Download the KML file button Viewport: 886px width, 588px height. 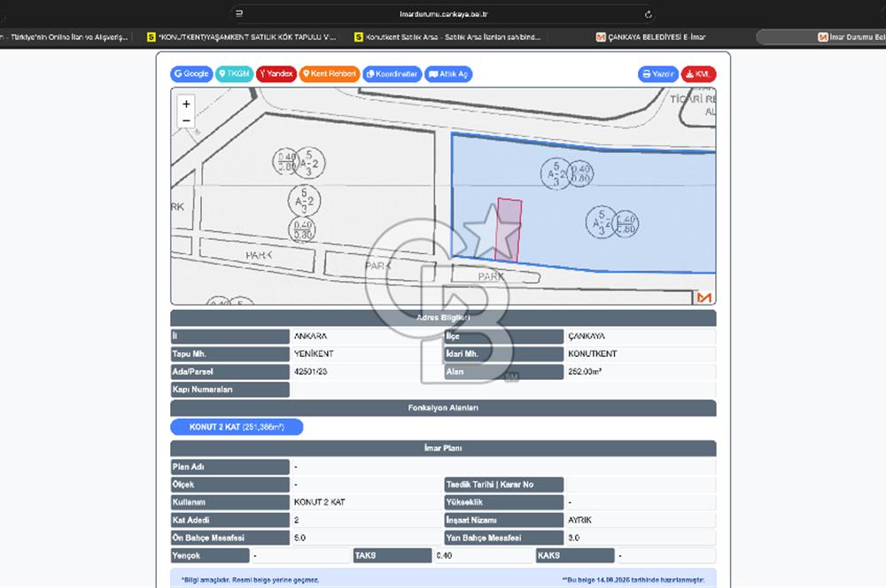click(x=698, y=74)
